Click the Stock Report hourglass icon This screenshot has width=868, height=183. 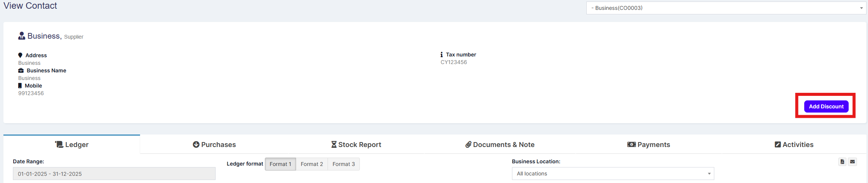click(334, 144)
